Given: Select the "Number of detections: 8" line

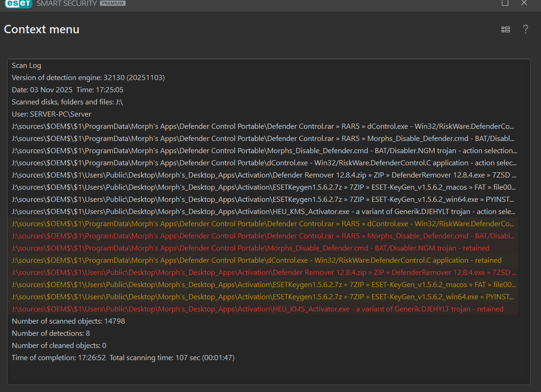Looking at the screenshot, I should coord(51,333).
